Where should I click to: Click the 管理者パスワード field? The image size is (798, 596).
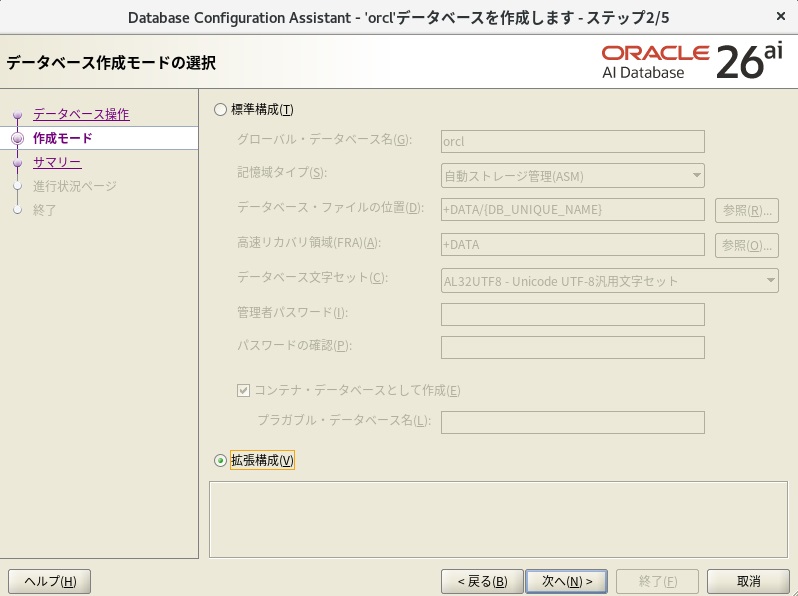pos(573,315)
